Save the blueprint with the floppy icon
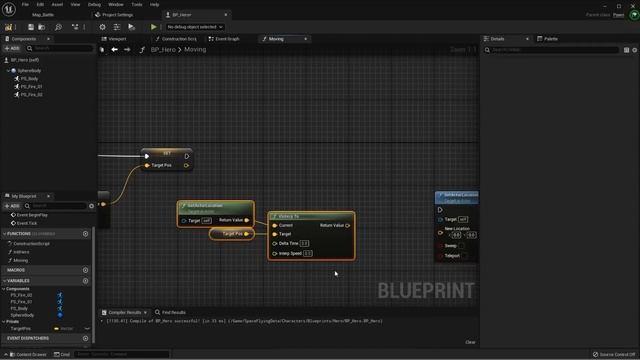The height and width of the screenshot is (360, 640). 31,27
